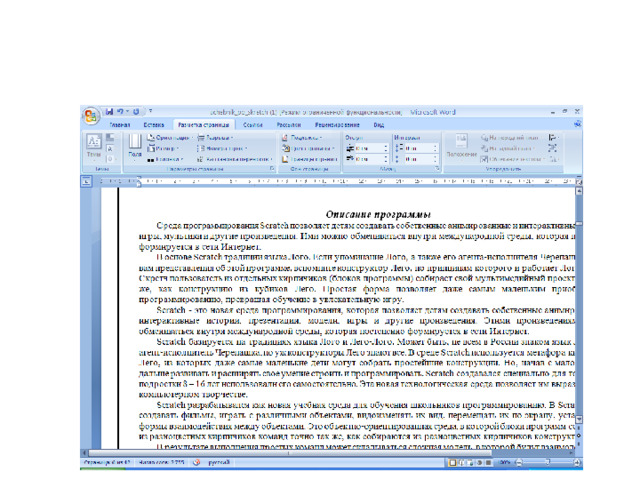Viewport: 640px width, 480px height.
Task: Open the Office button menu
Action: [91, 116]
